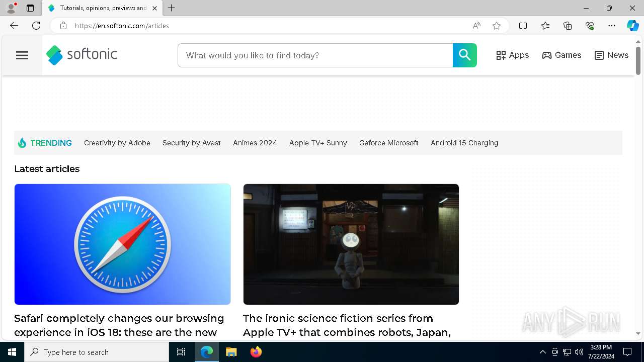Open the News section
Viewport: 644px width, 362px height.
click(611, 55)
